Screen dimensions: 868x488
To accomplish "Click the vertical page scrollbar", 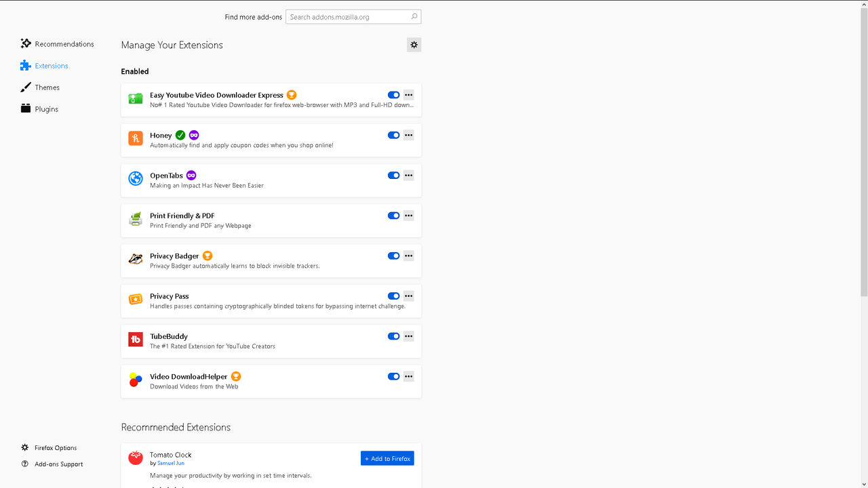I will coord(864,152).
